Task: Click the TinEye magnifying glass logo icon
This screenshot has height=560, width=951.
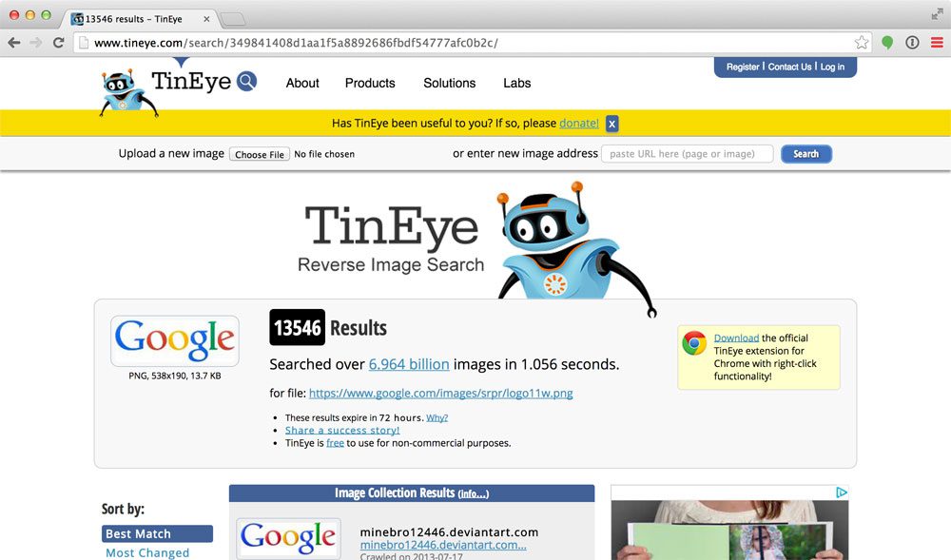Action: click(x=246, y=82)
